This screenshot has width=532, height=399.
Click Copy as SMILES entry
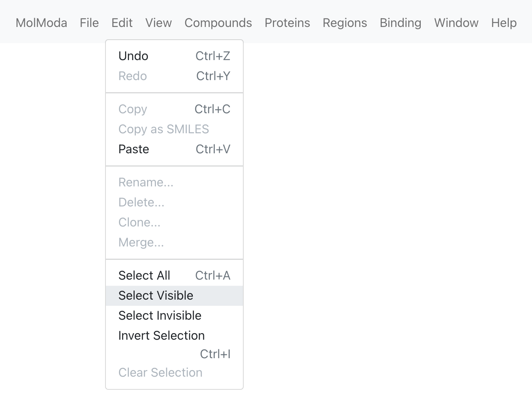pyautogui.click(x=174, y=129)
